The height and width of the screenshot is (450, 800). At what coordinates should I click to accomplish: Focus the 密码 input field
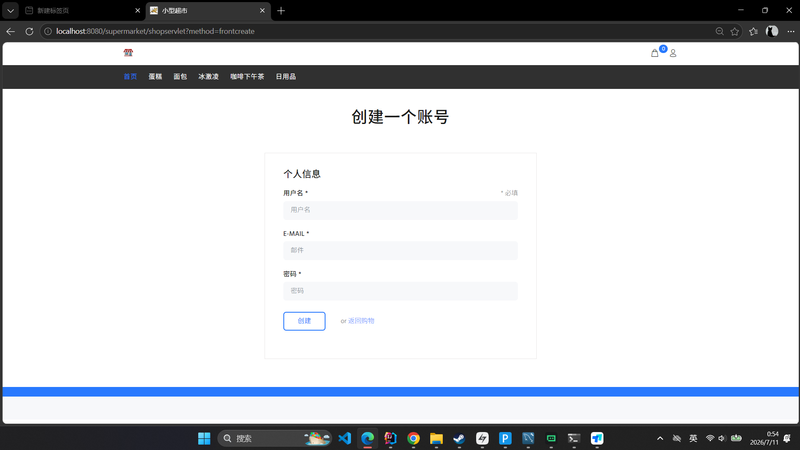pyautogui.click(x=401, y=291)
